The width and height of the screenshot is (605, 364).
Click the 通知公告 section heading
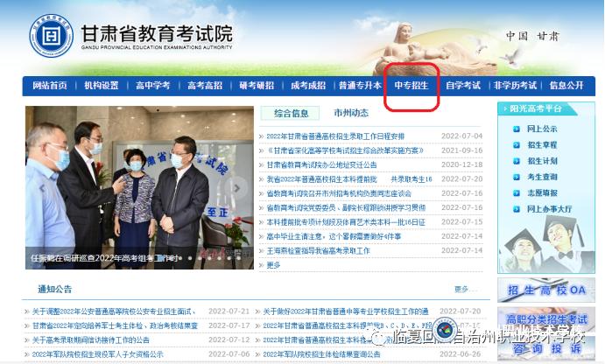point(55,290)
